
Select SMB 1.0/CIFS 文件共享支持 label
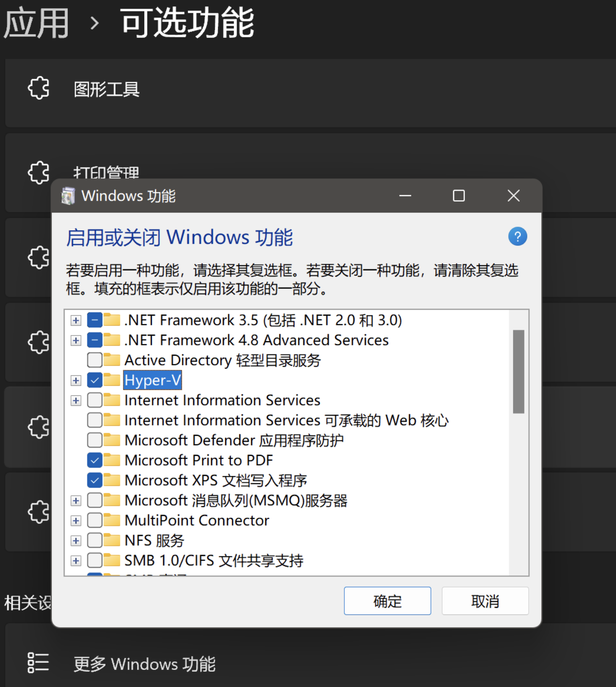coord(214,560)
